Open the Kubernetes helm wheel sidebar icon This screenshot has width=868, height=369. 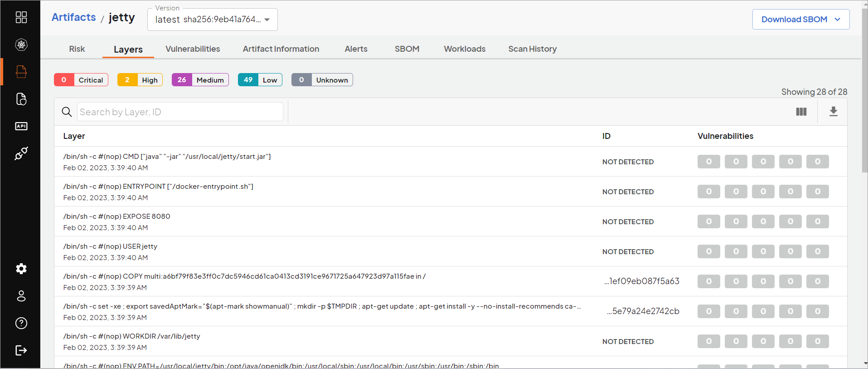tap(21, 44)
